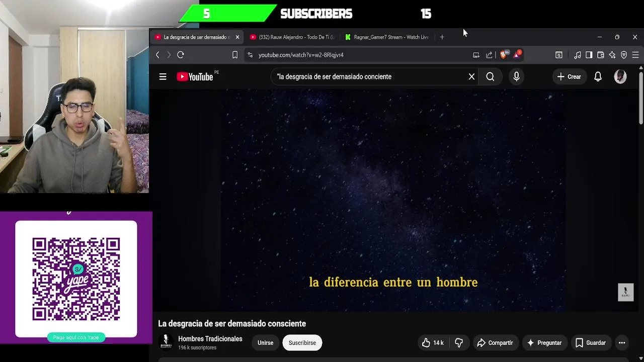Image resolution: width=644 pixels, height=362 pixels.
Task: Open the browser hamburger menu
Action: click(635, 55)
